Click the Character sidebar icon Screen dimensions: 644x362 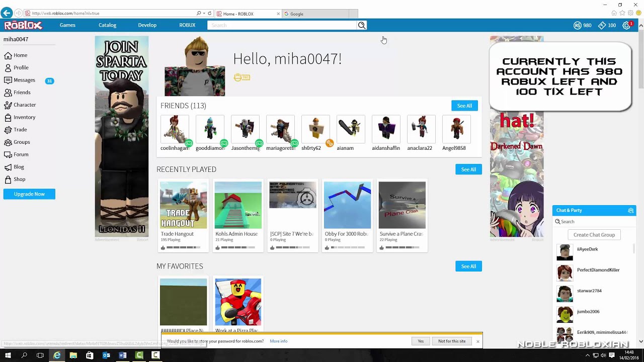[x=8, y=105]
